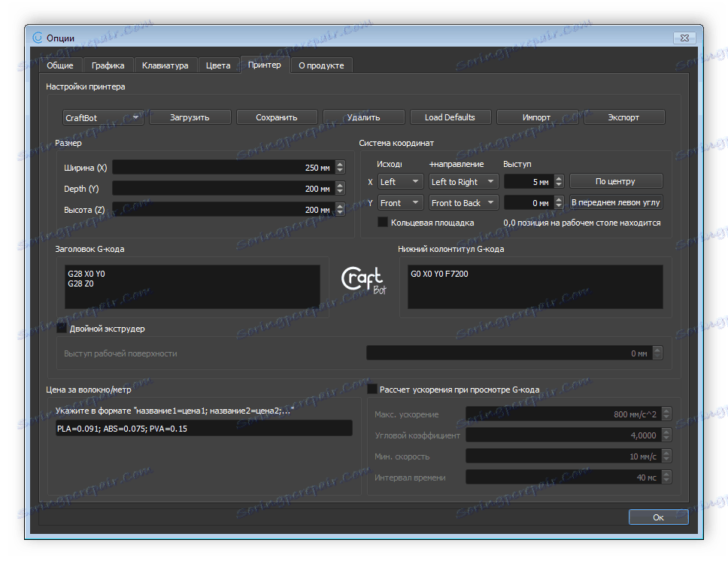Viewport: 728px width, 564px height.
Task: Click into the Заголовок G-кода text area
Action: point(192,286)
